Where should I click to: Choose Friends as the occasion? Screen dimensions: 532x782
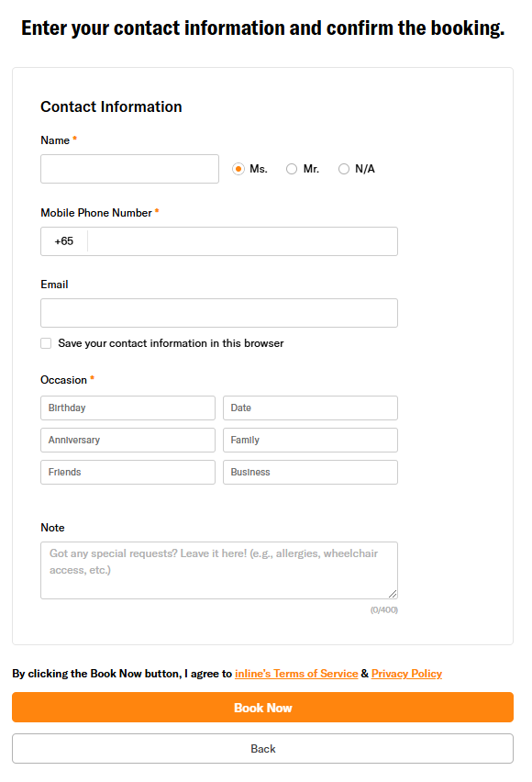[x=127, y=472]
